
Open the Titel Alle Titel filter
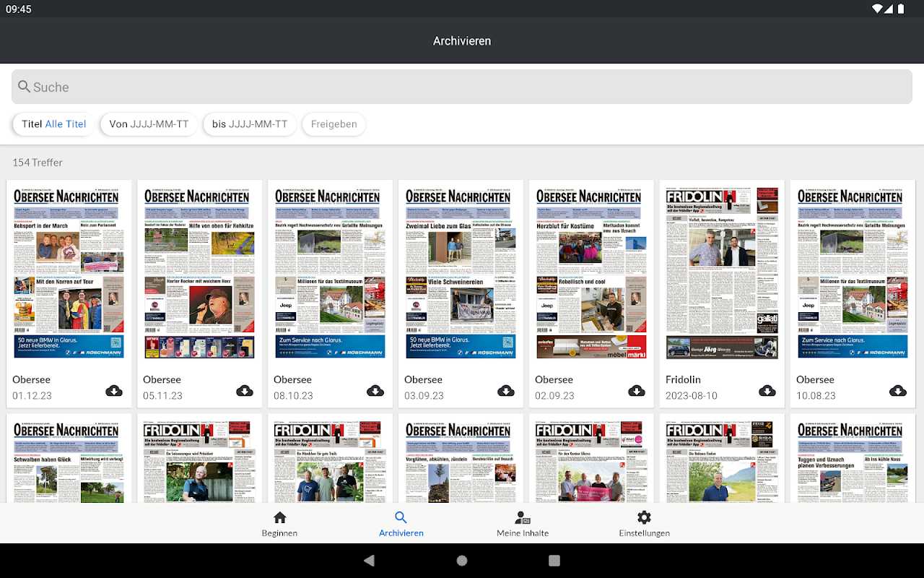(54, 124)
